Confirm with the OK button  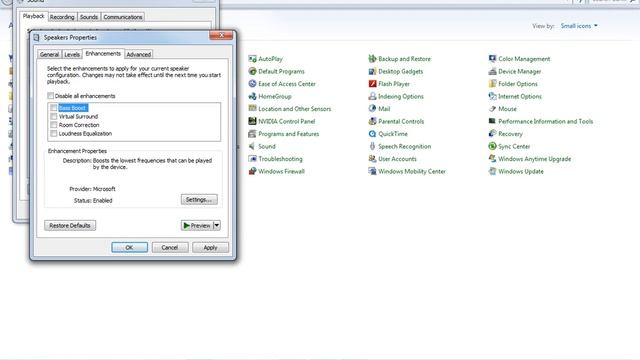(x=129, y=247)
